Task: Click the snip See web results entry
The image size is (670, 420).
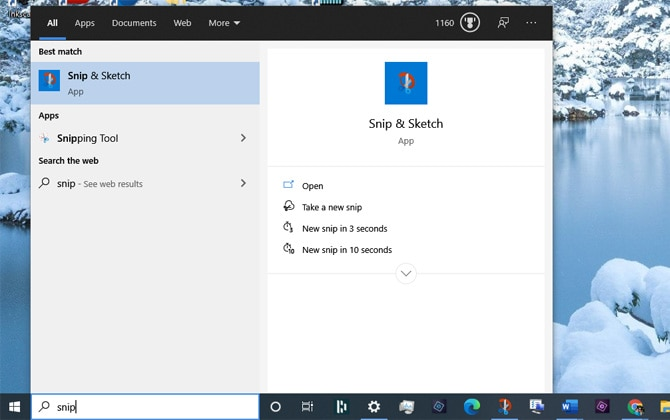Action: [x=145, y=184]
